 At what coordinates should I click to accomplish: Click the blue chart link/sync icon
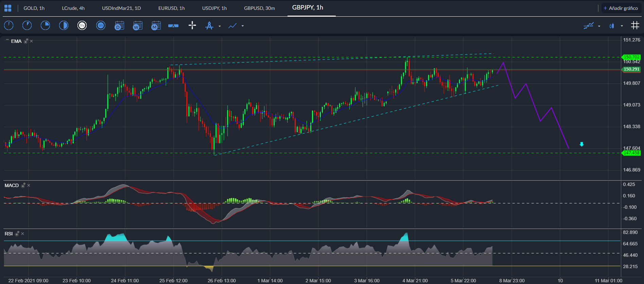(x=173, y=26)
